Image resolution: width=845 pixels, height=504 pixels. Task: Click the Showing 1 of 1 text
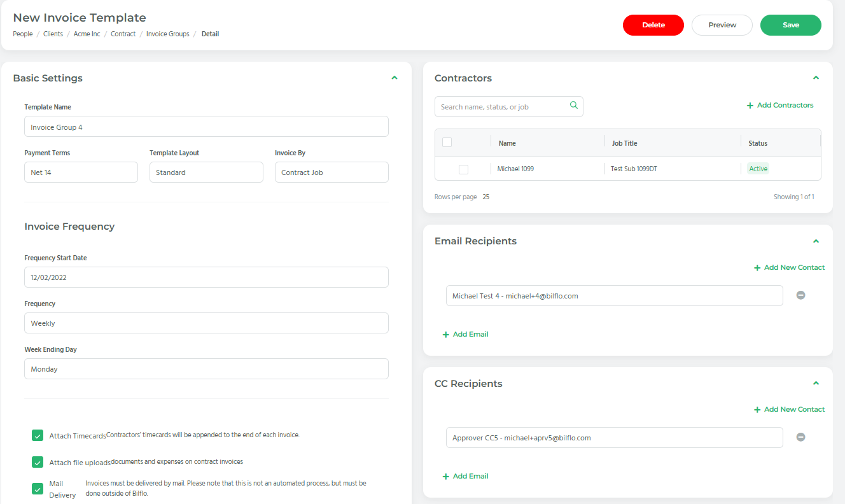coord(794,197)
